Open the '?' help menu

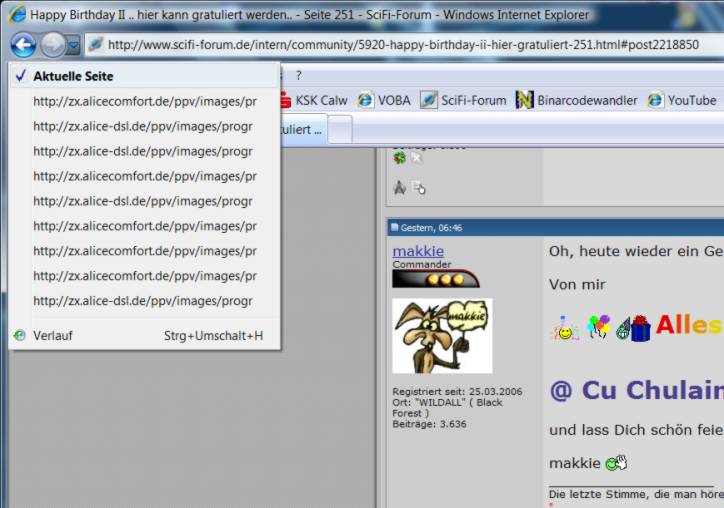pos(298,75)
